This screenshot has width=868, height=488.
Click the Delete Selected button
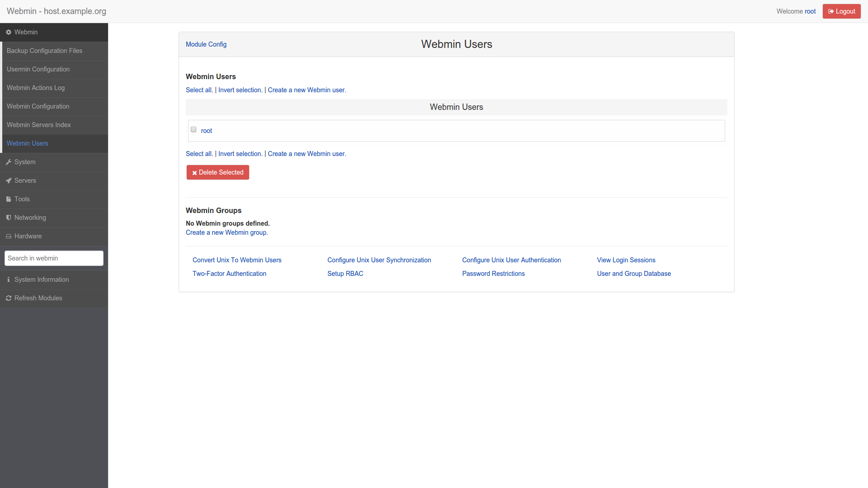pos(218,172)
